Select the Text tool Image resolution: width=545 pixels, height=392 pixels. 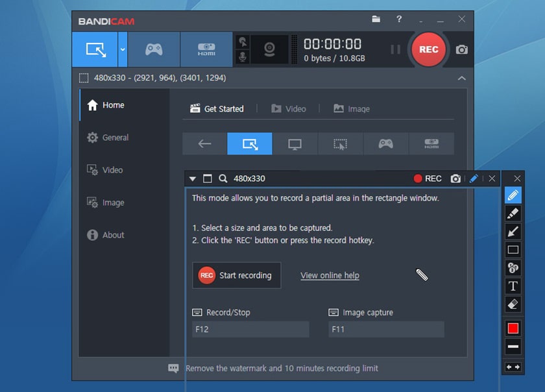click(x=513, y=286)
